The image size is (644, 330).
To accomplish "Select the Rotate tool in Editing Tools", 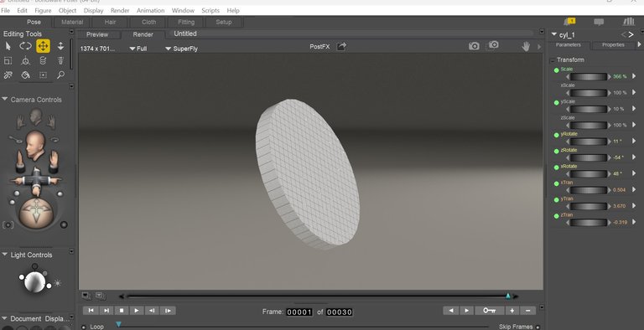I will click(x=25, y=46).
